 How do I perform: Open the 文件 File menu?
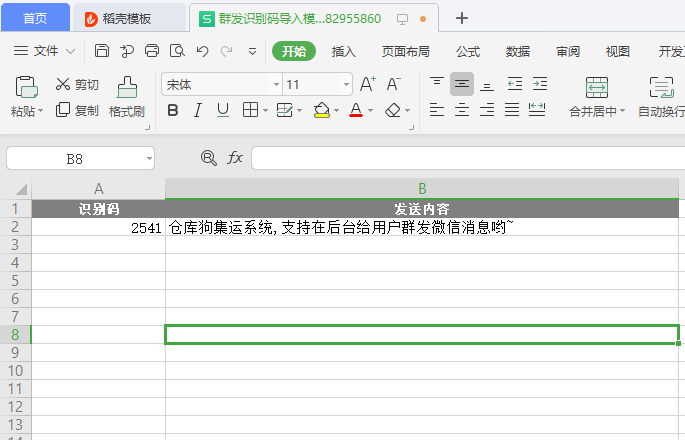44,51
